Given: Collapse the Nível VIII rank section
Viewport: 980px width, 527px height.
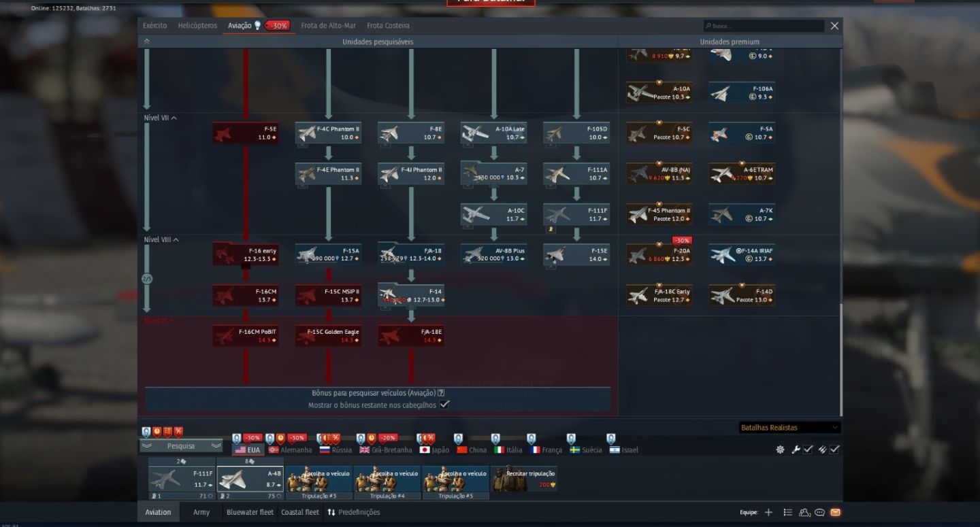Looking at the screenshot, I should click(161, 239).
